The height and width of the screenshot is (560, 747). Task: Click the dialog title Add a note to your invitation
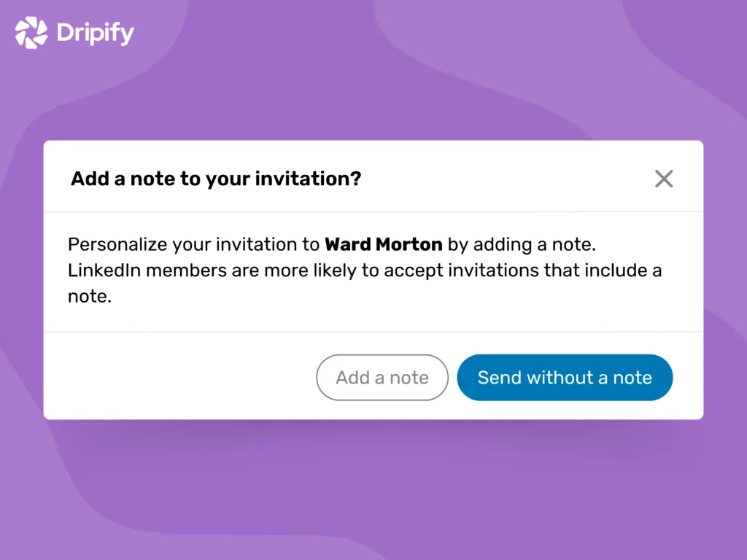[214, 178]
